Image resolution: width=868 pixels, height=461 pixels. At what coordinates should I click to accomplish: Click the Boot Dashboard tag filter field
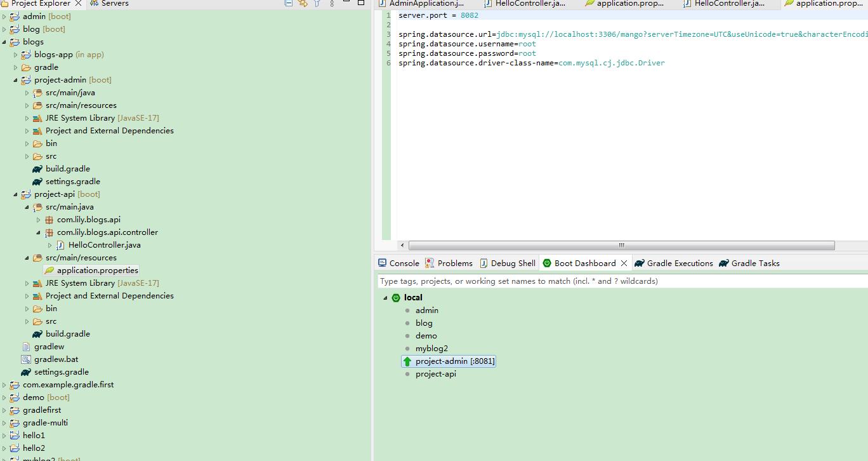pos(622,281)
